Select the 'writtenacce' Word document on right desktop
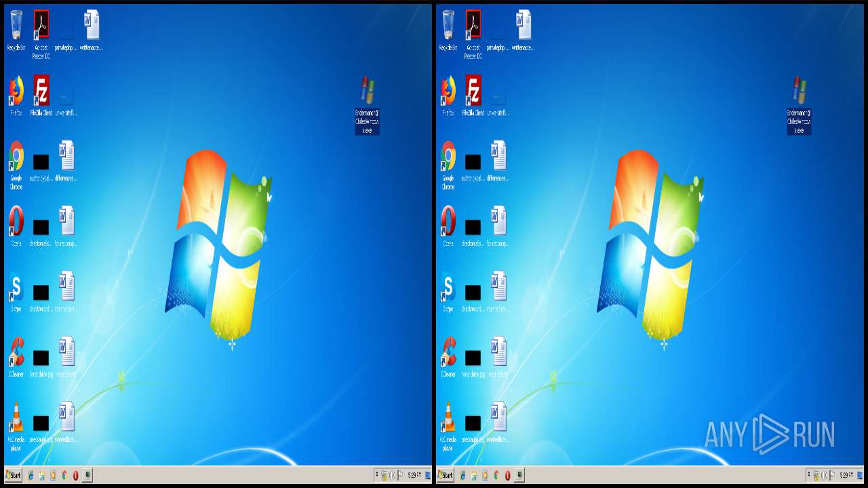The image size is (868, 488). [x=524, y=30]
